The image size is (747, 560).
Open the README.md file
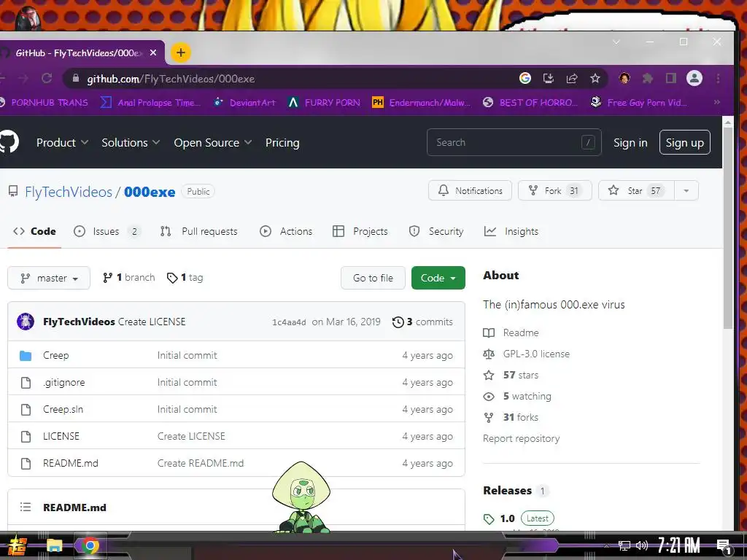coord(71,463)
